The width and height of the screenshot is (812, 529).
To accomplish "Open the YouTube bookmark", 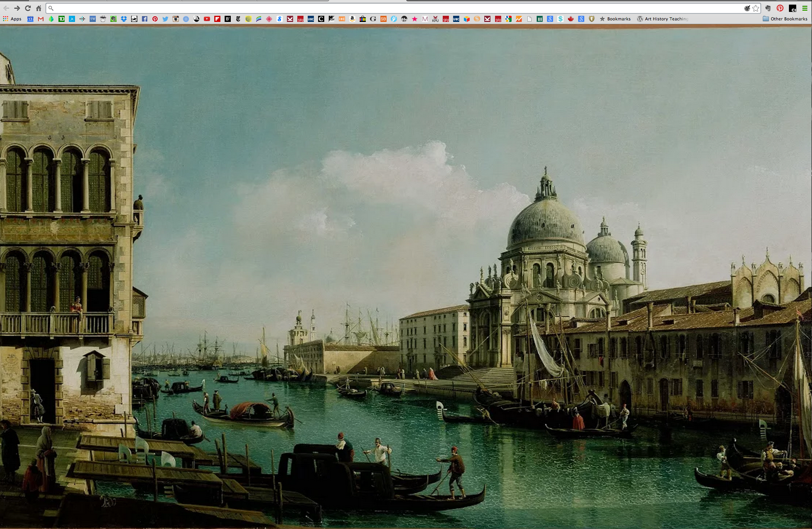I will click(x=207, y=19).
